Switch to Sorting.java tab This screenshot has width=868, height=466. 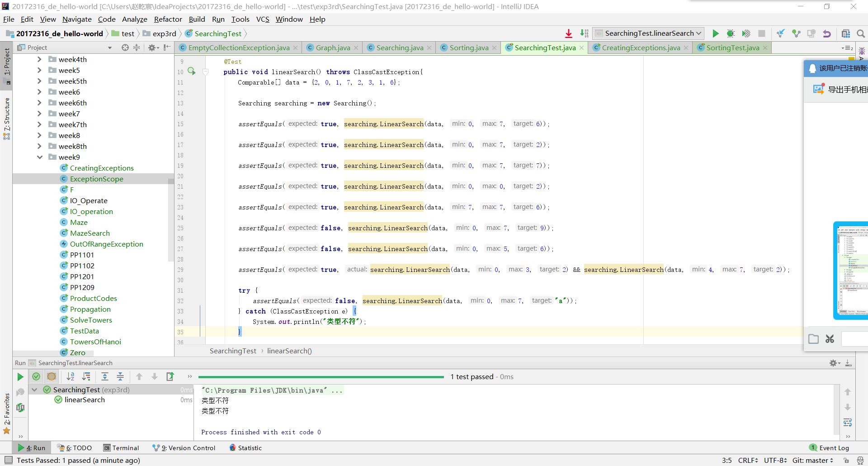click(x=468, y=48)
